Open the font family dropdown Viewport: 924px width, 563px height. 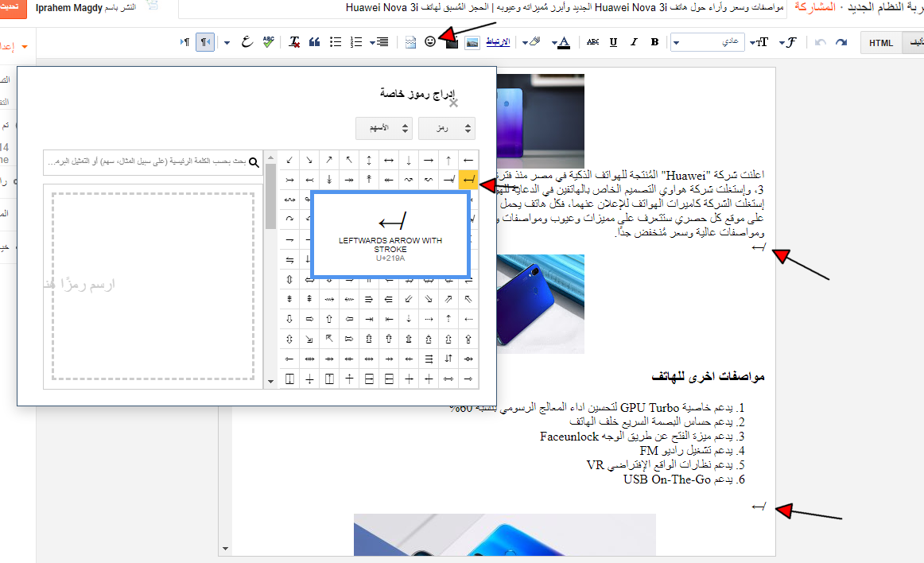click(x=787, y=42)
